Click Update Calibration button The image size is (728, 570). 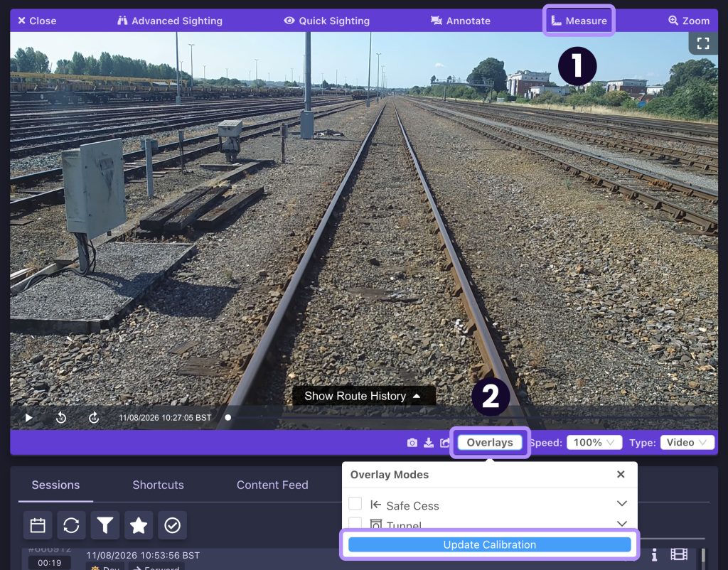click(x=489, y=545)
